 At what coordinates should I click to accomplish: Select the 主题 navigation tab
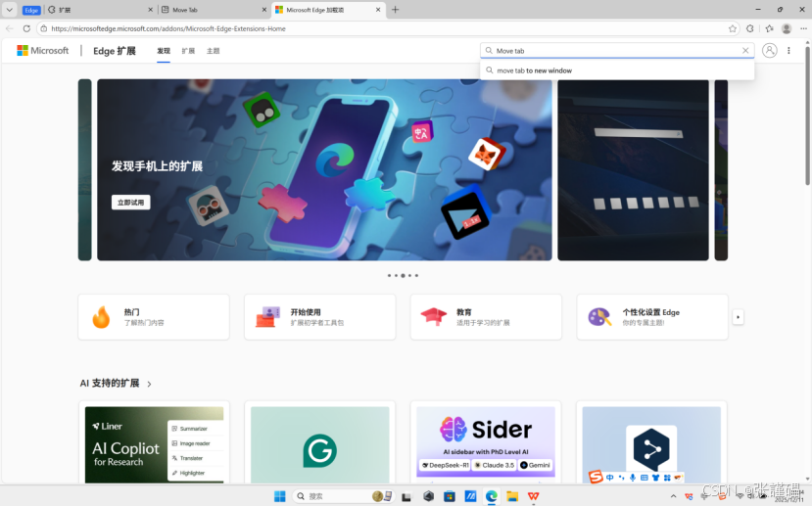(x=213, y=51)
